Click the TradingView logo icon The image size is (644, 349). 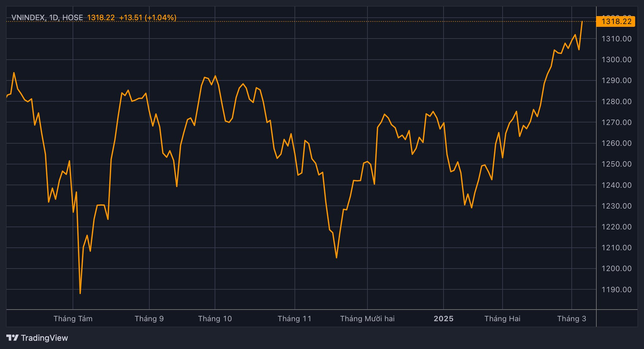tap(12, 338)
